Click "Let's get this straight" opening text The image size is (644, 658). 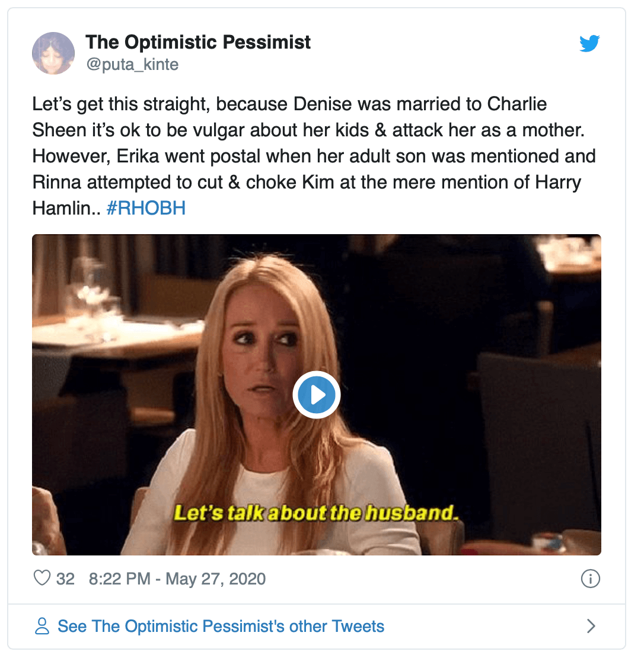(119, 104)
